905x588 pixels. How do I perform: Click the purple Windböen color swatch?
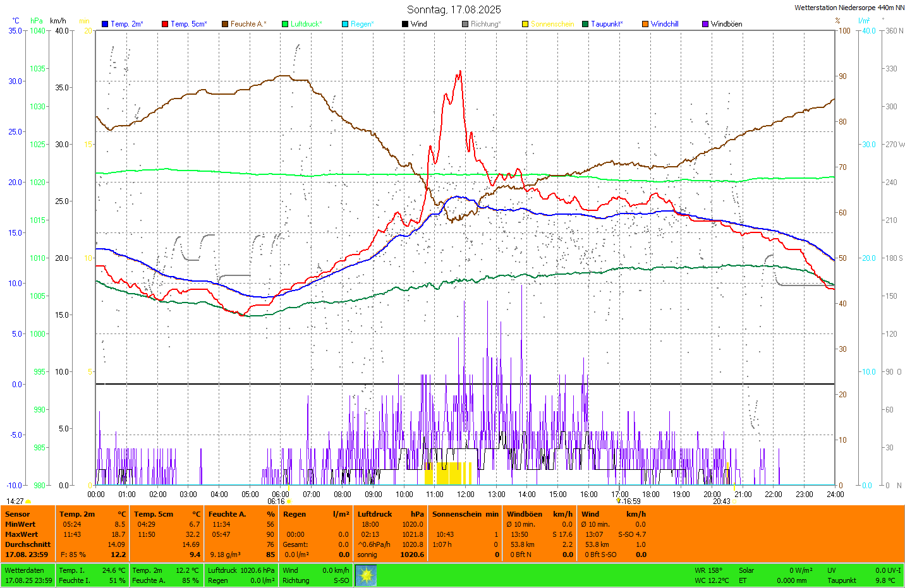(705, 24)
